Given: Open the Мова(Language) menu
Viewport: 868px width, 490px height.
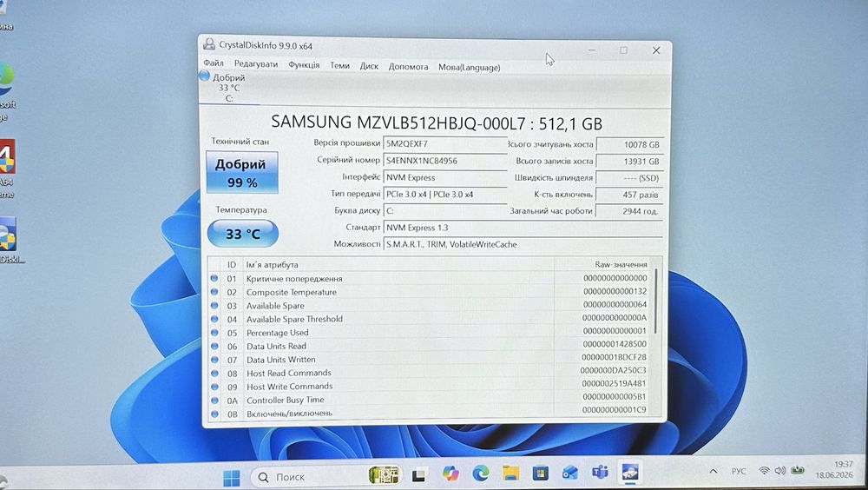Looking at the screenshot, I should coord(469,67).
